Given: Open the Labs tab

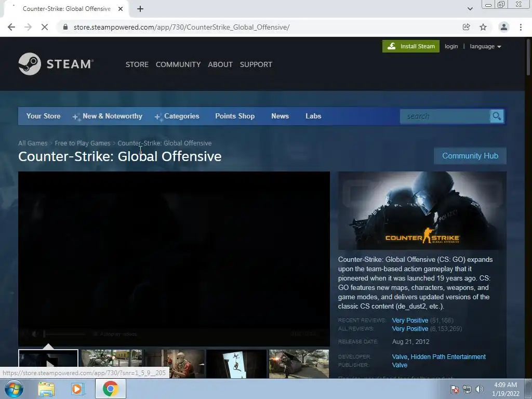Looking at the screenshot, I should [x=313, y=116].
